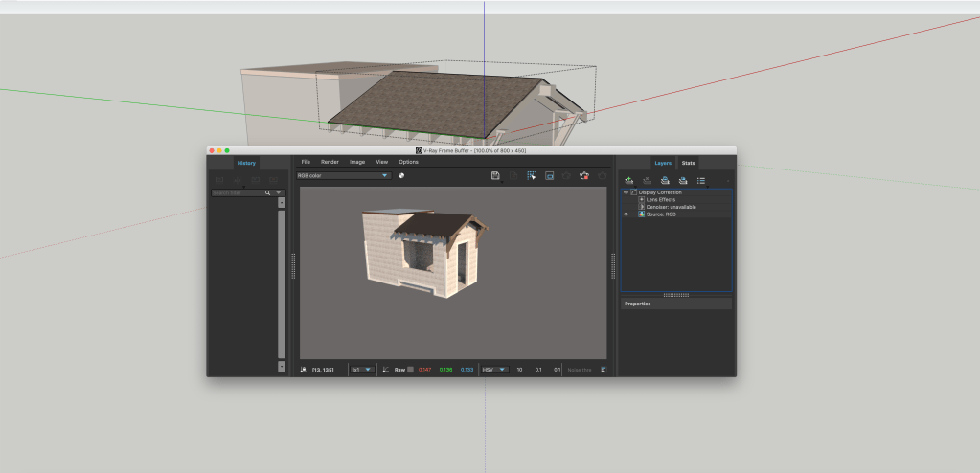The height and width of the screenshot is (473, 980).
Task: Click the magnifier icon in history search
Action: coord(268,192)
